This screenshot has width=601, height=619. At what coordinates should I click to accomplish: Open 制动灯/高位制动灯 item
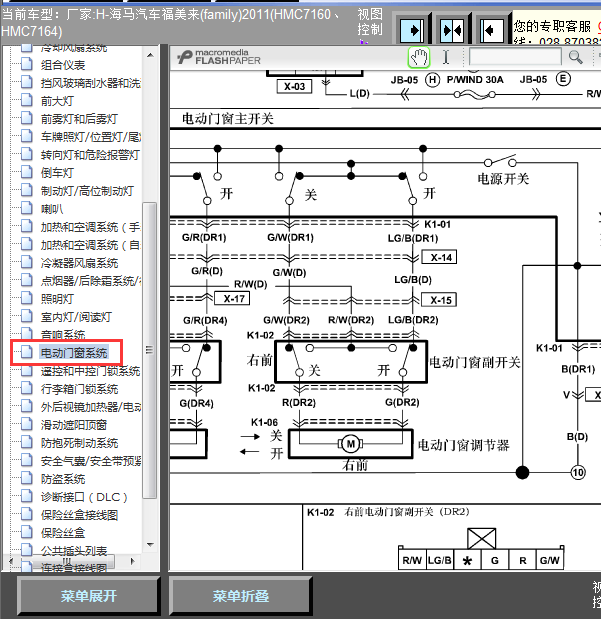click(x=87, y=191)
